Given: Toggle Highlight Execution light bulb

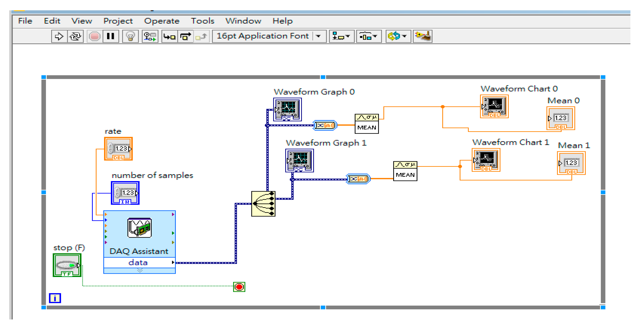Looking at the screenshot, I should pyautogui.click(x=130, y=36).
